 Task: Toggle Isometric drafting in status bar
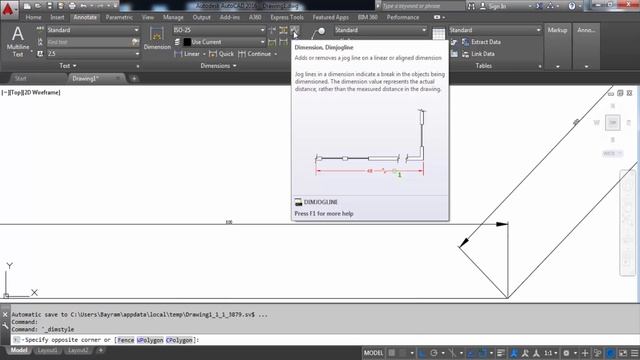pyautogui.click(x=452, y=353)
